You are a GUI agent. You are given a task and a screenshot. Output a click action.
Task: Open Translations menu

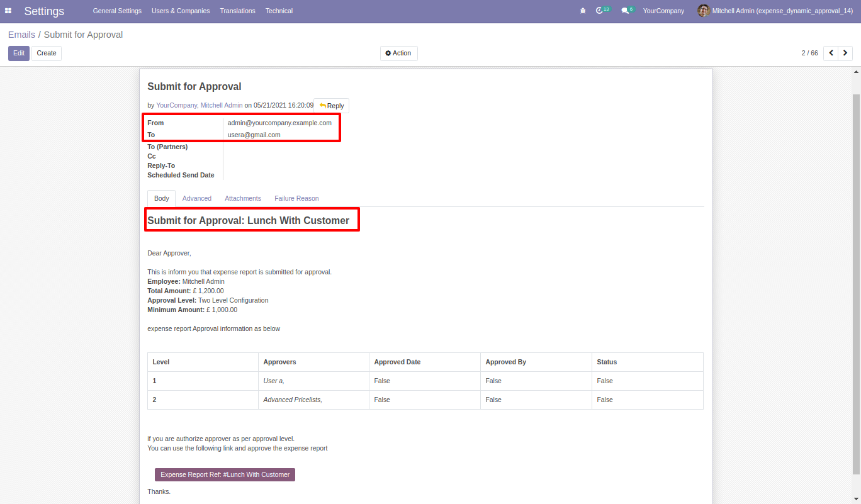tap(238, 11)
